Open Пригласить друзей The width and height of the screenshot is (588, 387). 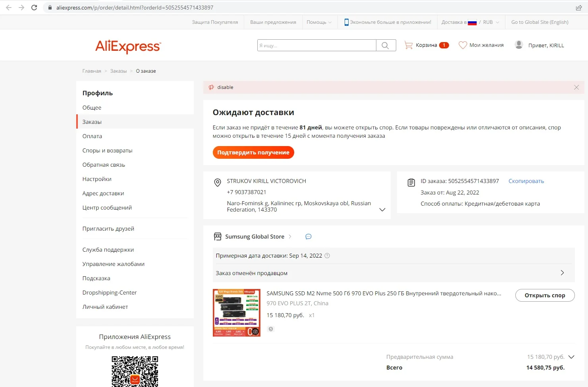108,229
